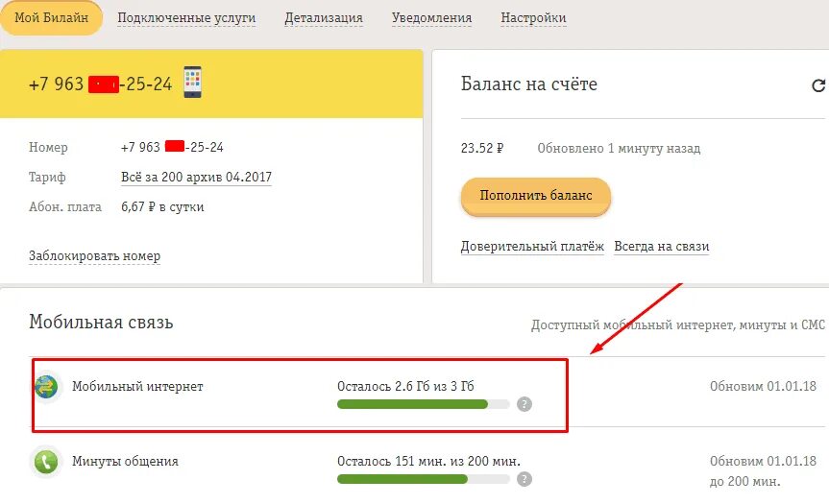Click the Всегда на связи link
The image size is (829, 504).
point(662,247)
